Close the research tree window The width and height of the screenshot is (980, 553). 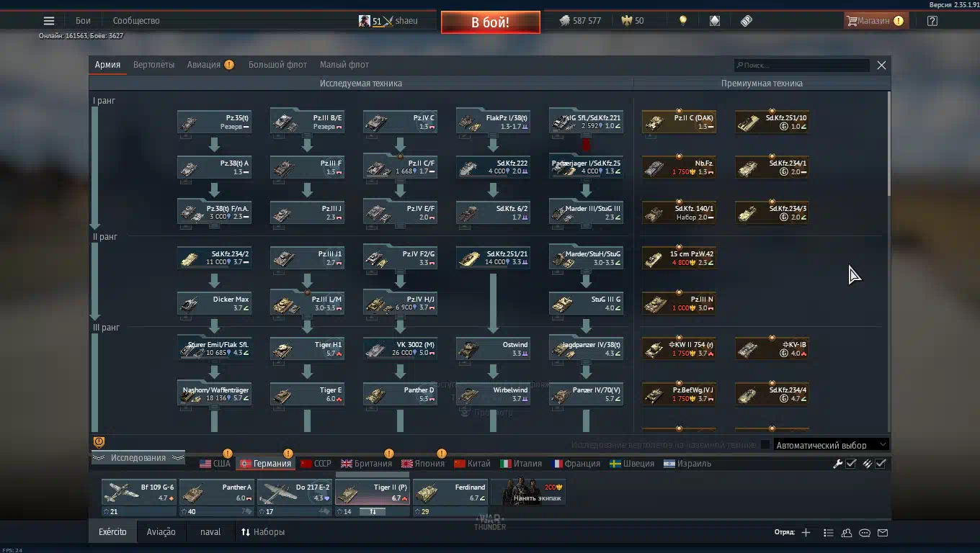tap(881, 65)
